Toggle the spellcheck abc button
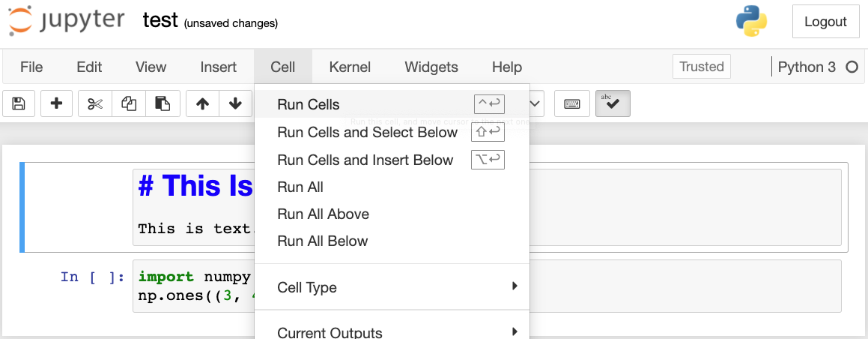868x339 pixels. pos(613,104)
